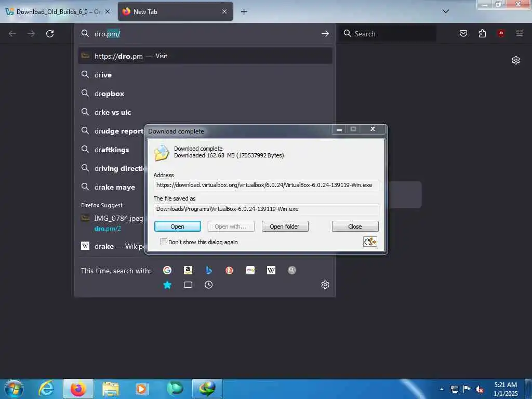This screenshot has width=532, height=399.
Task: Search with the Google engine icon
Action: tap(167, 270)
